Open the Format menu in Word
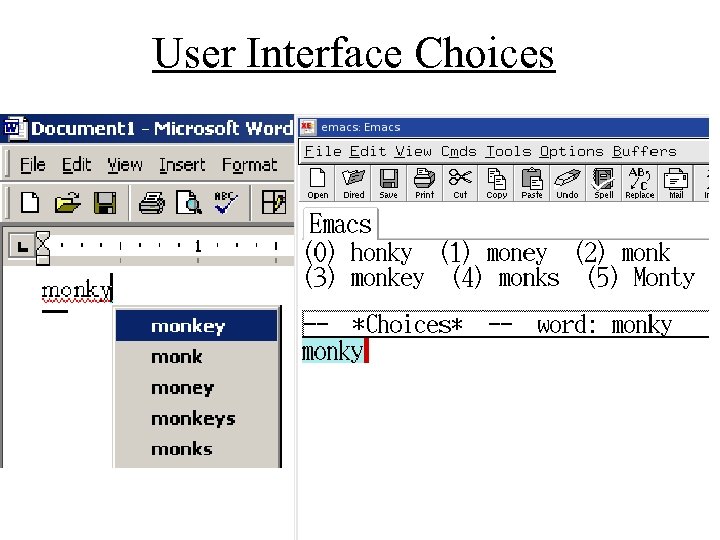 click(249, 164)
